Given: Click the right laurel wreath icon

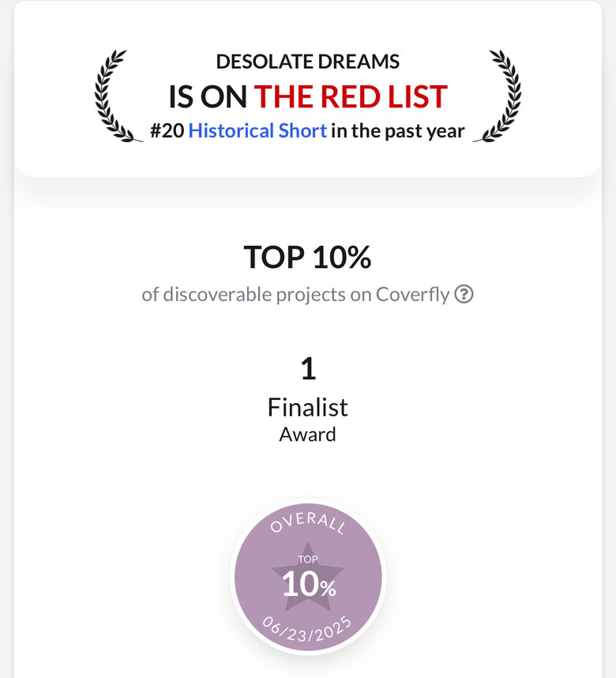Looking at the screenshot, I should [x=498, y=96].
